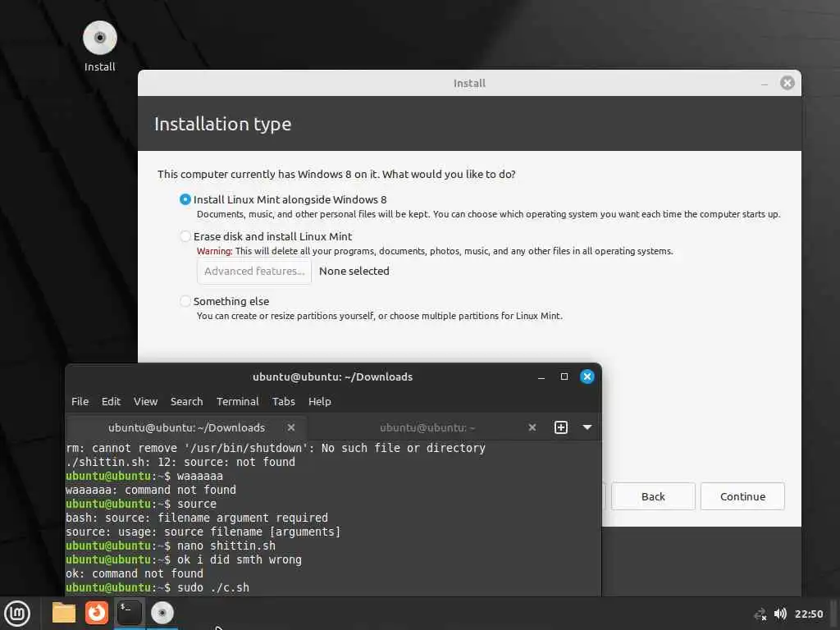Launch the Files folder in the taskbar

[x=64, y=613]
